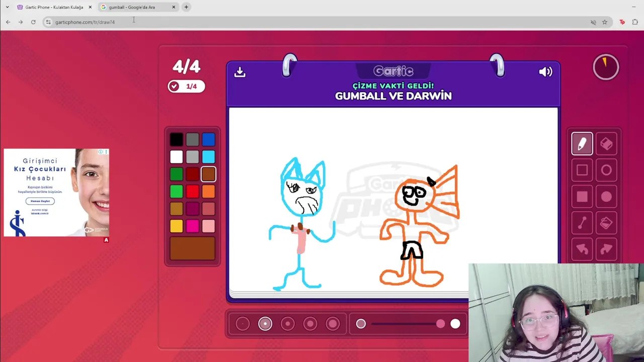Pick the selected brown color swatch
This screenshot has width=644, height=362.
[209, 174]
